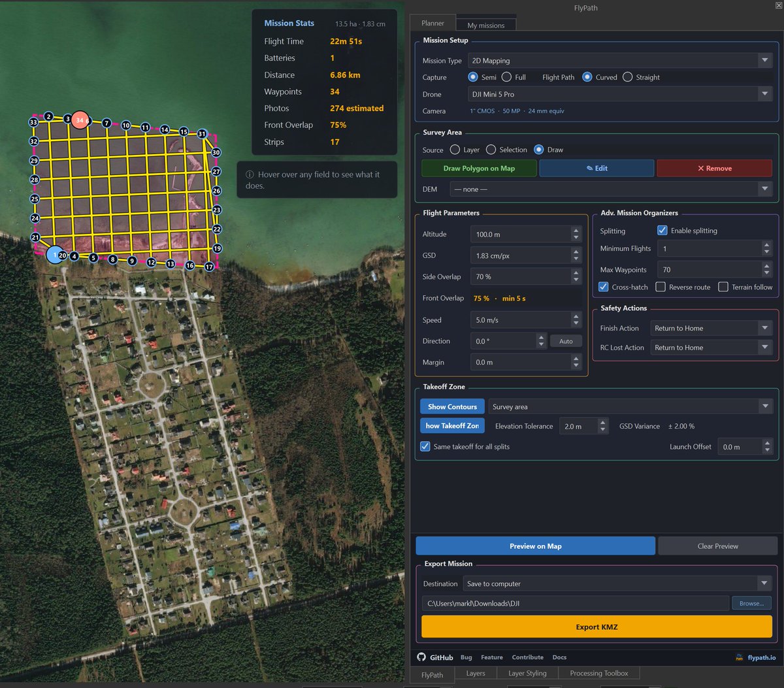
Task: Select the Full capture option
Action: click(x=506, y=77)
